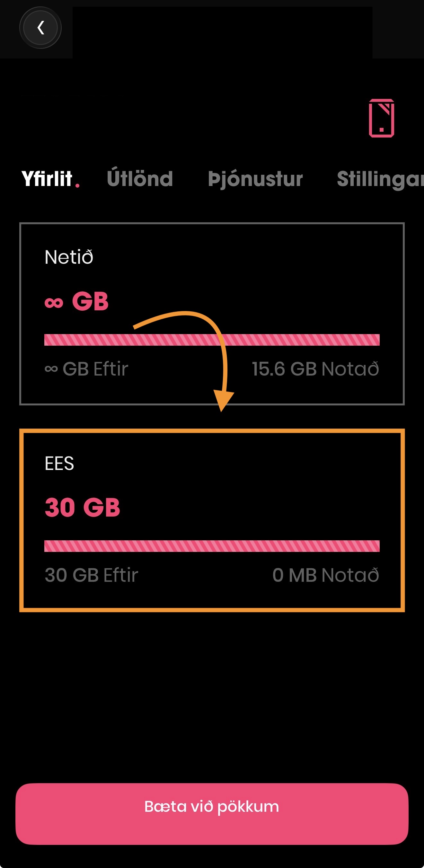This screenshot has height=868, width=424.
Task: Tap the 30 GB heading
Action: point(82,507)
